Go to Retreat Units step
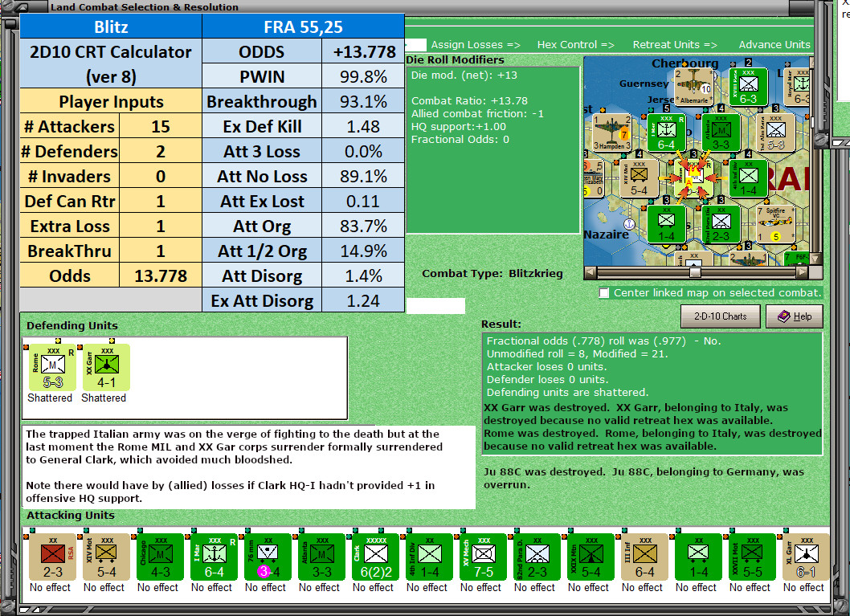This screenshot has width=850, height=616. point(675,44)
